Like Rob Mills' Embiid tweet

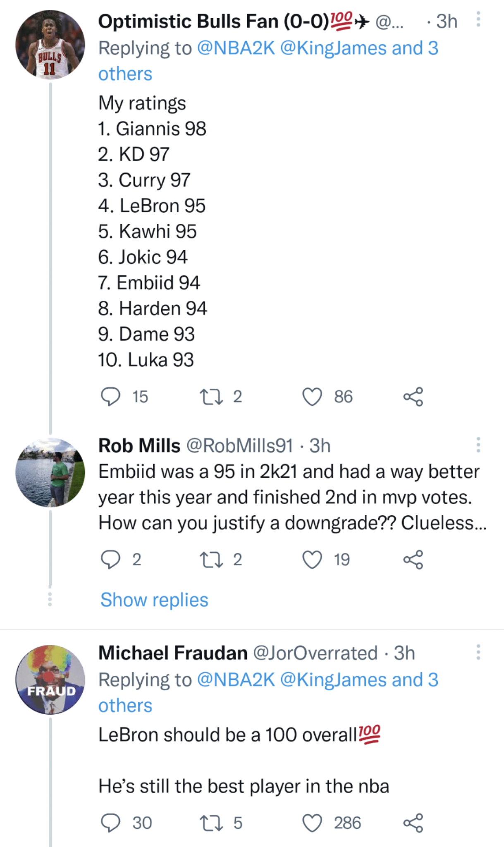[x=312, y=560]
